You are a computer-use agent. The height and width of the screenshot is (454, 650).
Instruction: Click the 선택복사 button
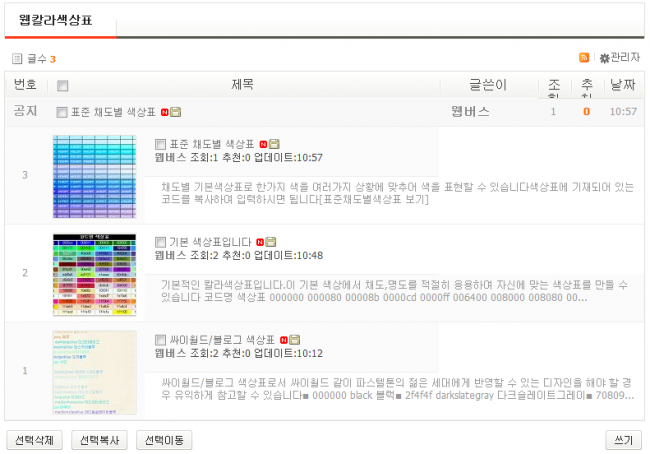[x=99, y=440]
